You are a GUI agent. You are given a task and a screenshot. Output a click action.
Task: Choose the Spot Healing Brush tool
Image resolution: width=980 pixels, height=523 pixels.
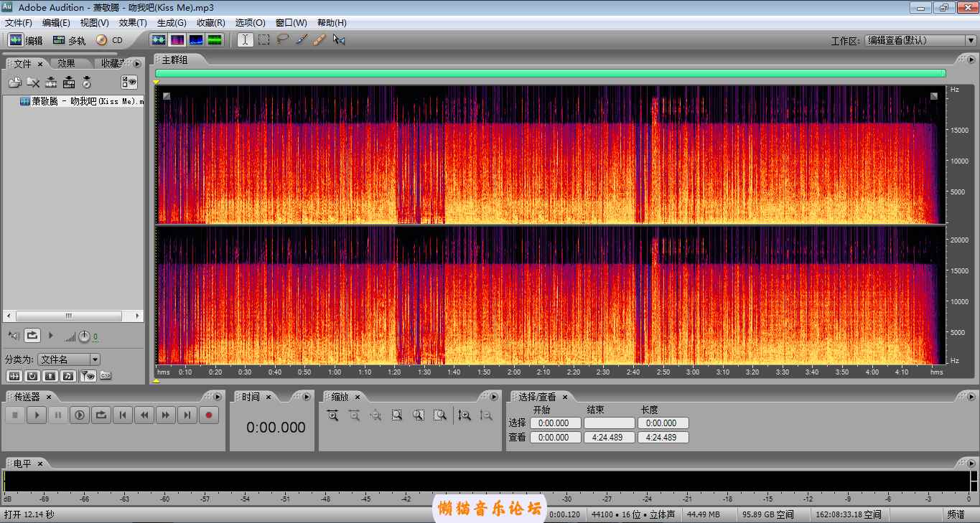[x=320, y=40]
